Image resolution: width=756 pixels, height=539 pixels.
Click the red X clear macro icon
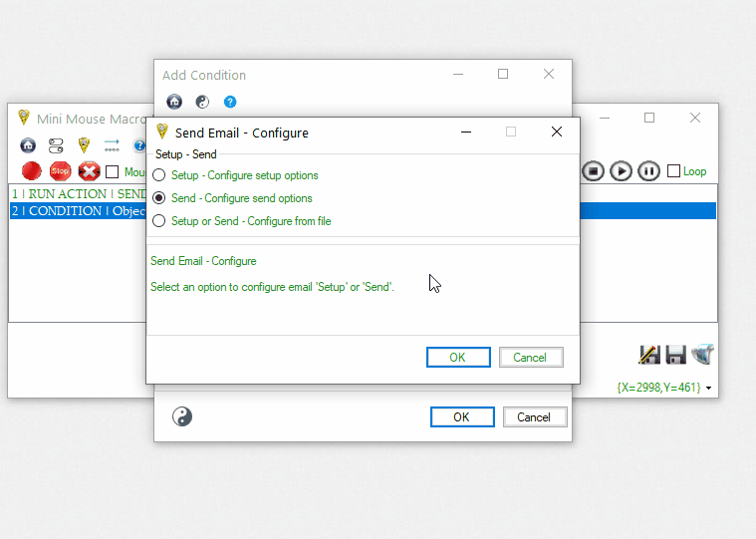pos(89,171)
